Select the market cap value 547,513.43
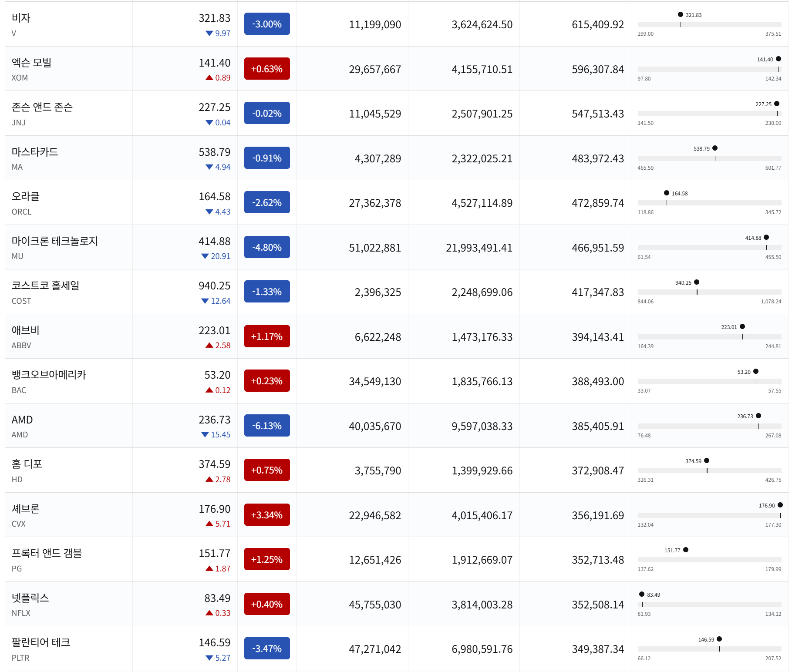This screenshot has width=792, height=672. tap(598, 114)
